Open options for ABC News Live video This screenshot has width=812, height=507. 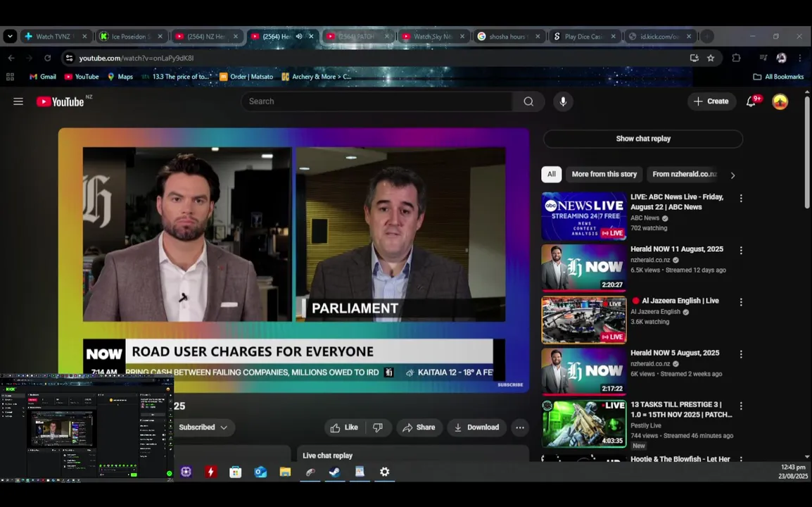click(x=741, y=198)
